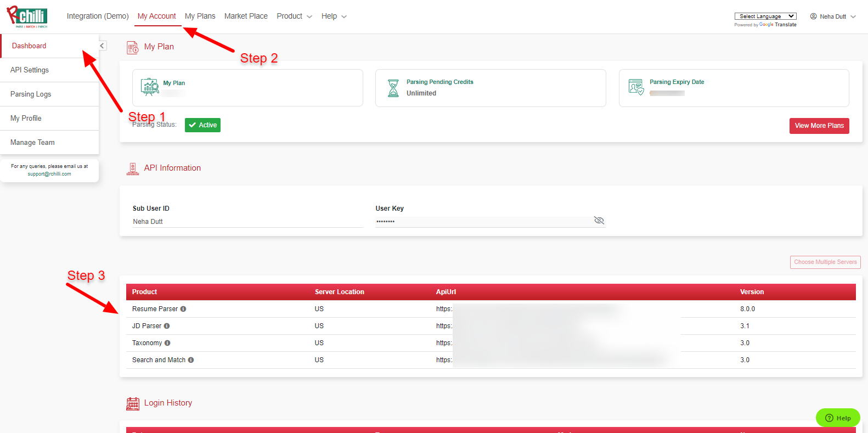Click Choose Multiple Servers button
Viewport: 868px width, 433px height.
click(825, 262)
